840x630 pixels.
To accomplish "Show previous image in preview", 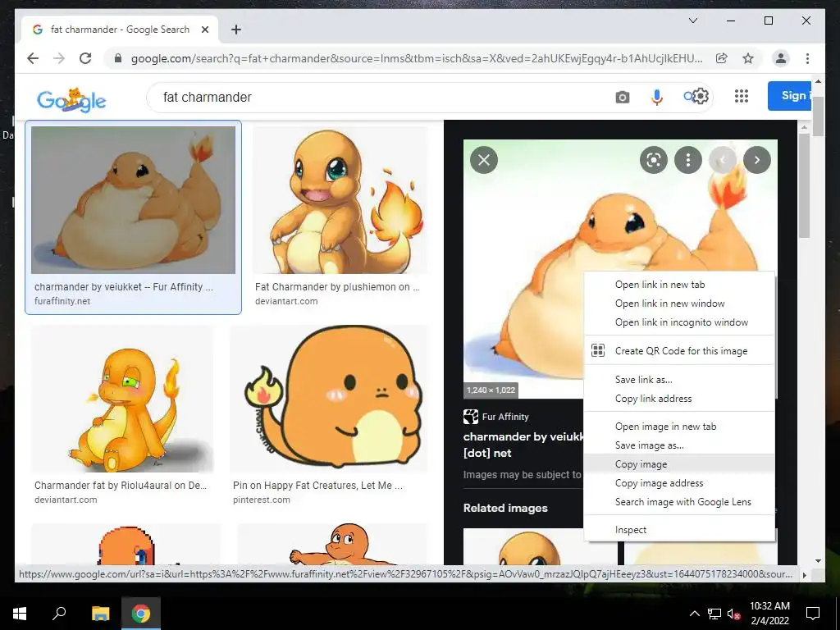I will [x=722, y=160].
